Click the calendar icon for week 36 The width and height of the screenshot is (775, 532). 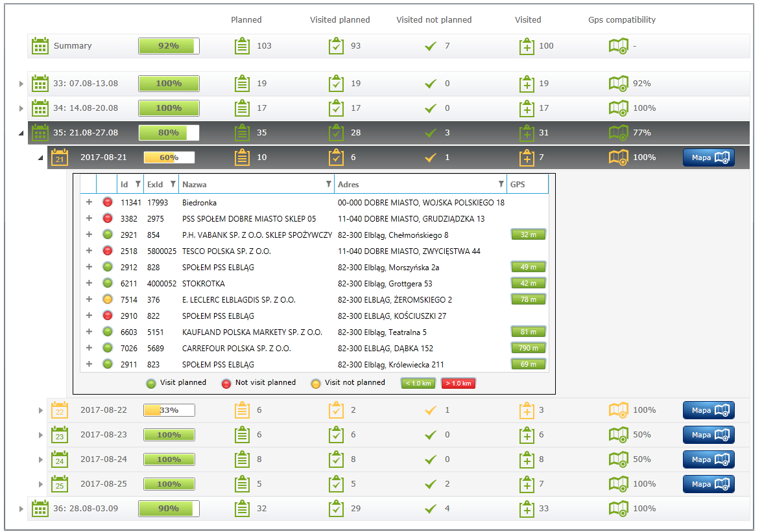coord(40,509)
